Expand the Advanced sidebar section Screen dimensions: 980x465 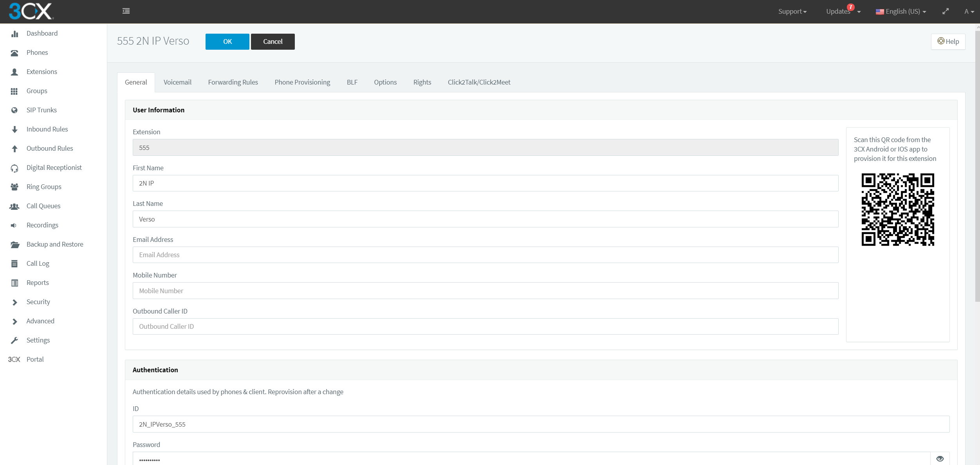point(40,321)
